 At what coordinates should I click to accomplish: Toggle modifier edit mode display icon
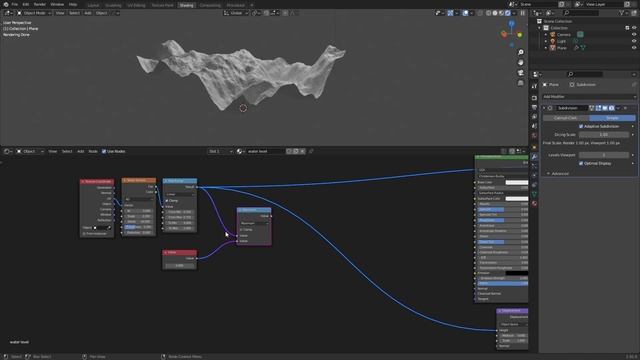pos(598,108)
